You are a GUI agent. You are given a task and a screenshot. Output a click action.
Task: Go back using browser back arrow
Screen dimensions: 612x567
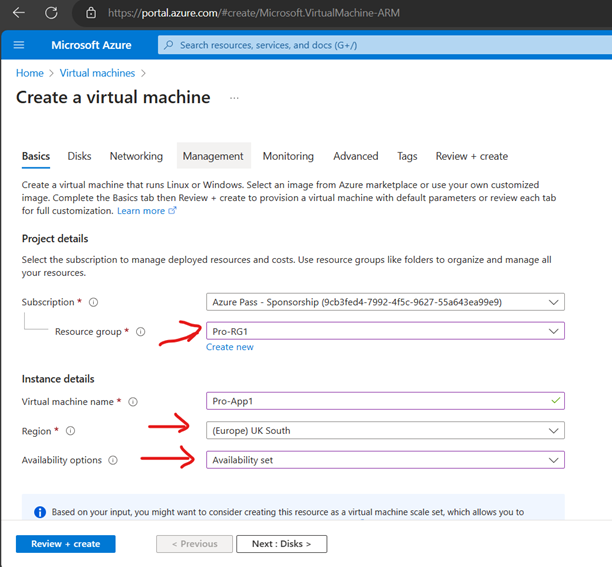point(18,12)
